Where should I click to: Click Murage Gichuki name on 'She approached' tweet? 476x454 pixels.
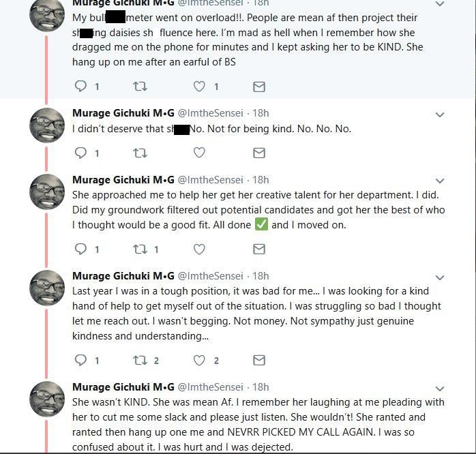123,180
